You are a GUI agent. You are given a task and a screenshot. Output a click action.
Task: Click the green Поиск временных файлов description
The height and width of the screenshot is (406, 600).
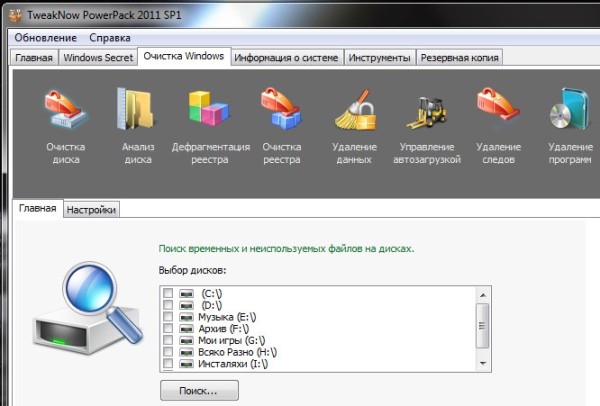[286, 249]
